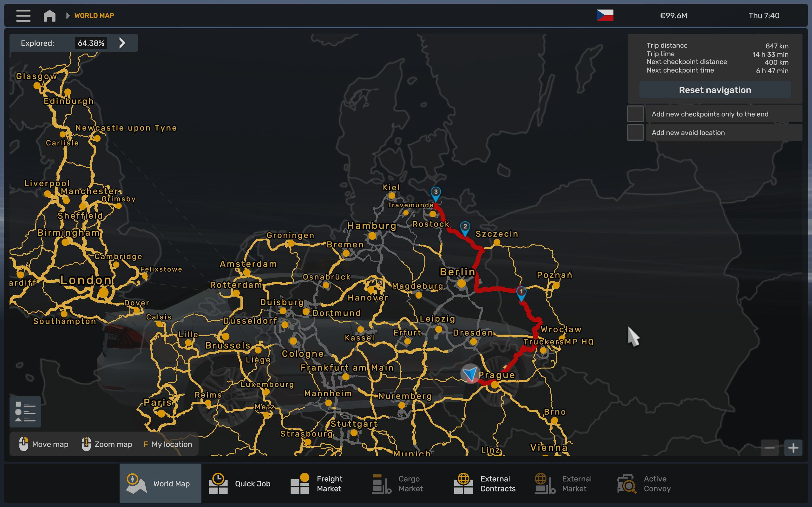The width and height of the screenshot is (812, 507).
Task: Click checkpoint marker 2 near Szczecin
Action: (465, 228)
